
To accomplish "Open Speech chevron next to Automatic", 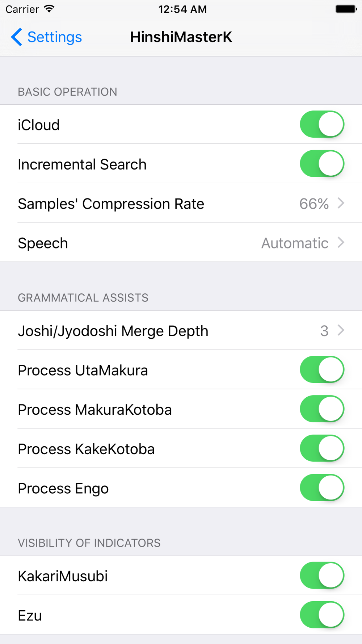I will point(341,243).
